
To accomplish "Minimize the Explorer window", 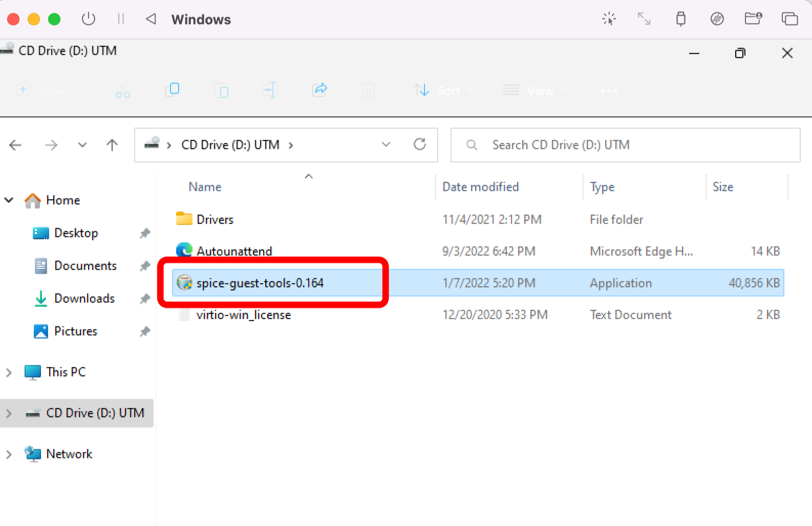I will click(694, 53).
